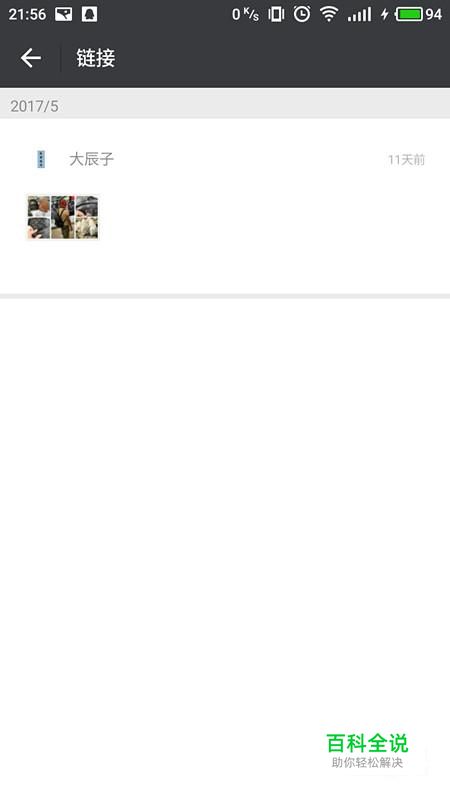The image size is (450, 800).
Task: Select the 2017/5 date section header
Action: (225, 106)
